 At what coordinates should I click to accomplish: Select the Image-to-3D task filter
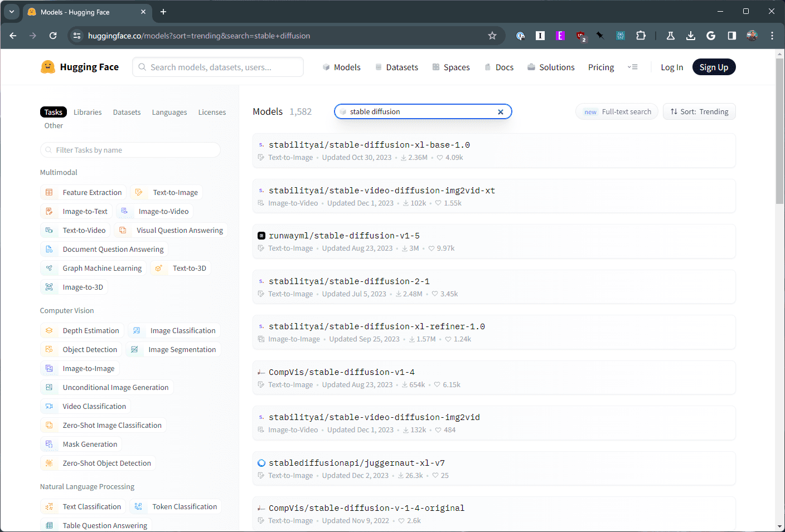(74, 287)
